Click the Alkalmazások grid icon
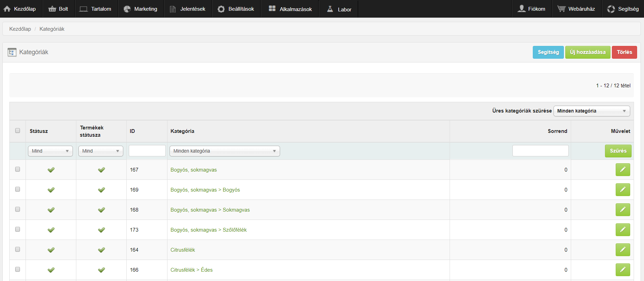This screenshot has height=281, width=644. [272, 8]
